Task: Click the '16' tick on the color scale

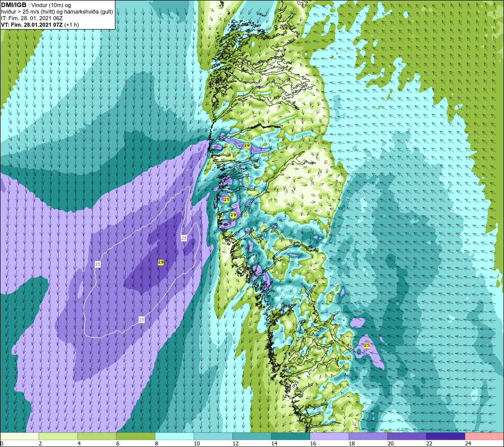Action: pyautogui.click(x=313, y=443)
